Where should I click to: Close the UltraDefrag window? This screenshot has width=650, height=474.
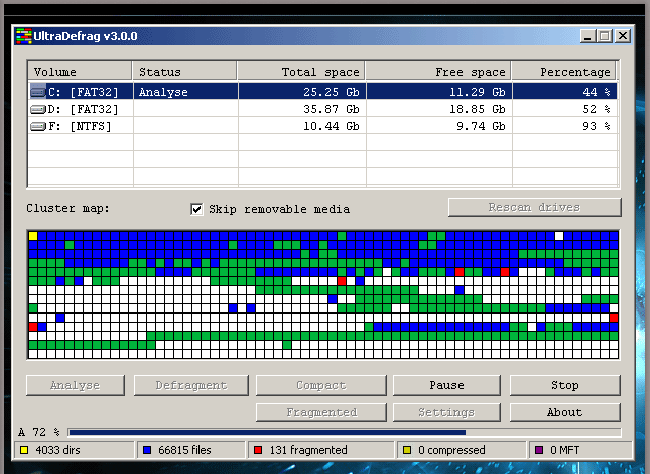(x=623, y=36)
